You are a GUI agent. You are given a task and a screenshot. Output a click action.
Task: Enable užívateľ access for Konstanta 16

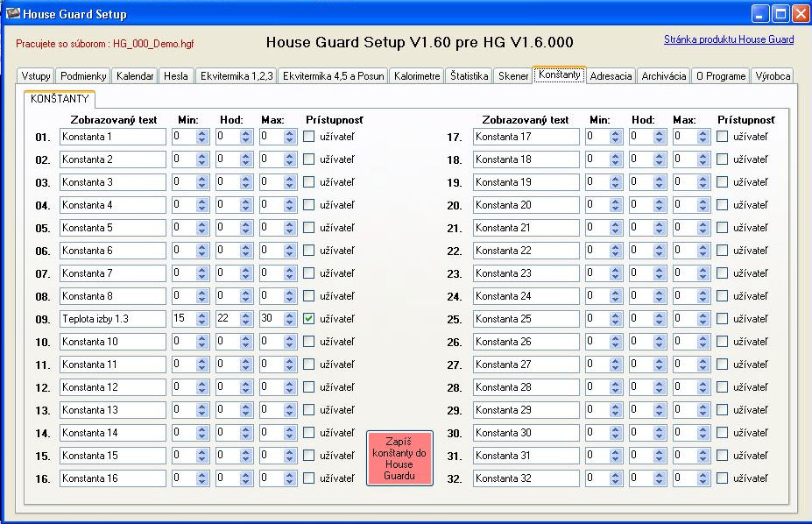pos(308,478)
